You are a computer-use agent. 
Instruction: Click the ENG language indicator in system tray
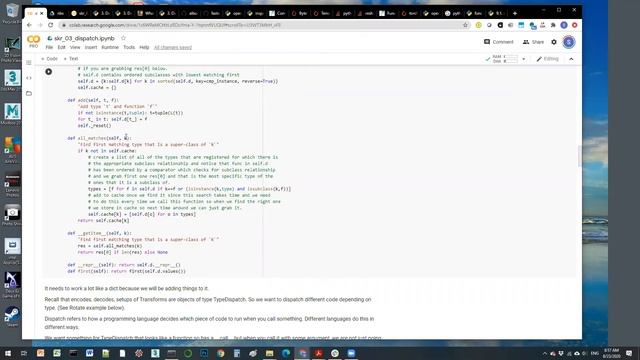coord(595,353)
